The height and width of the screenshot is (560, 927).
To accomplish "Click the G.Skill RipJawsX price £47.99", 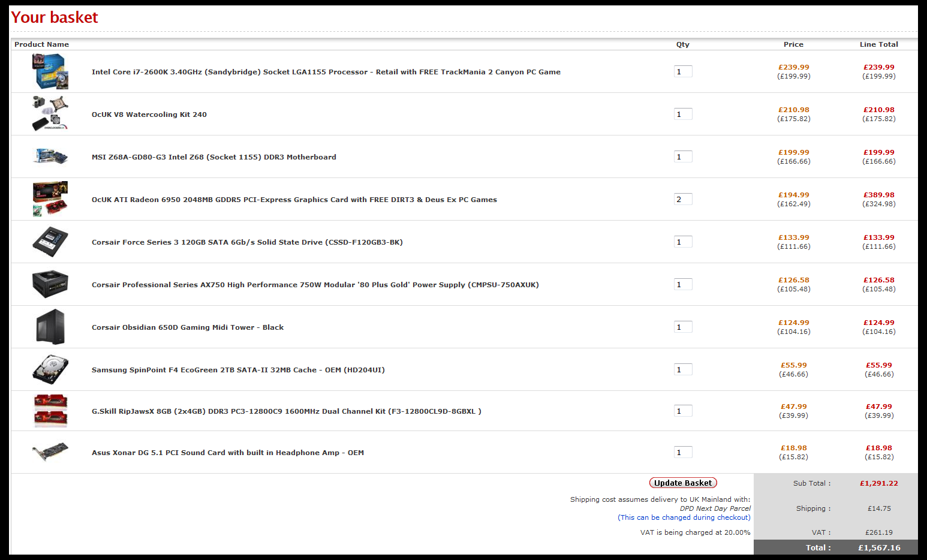I will click(794, 407).
